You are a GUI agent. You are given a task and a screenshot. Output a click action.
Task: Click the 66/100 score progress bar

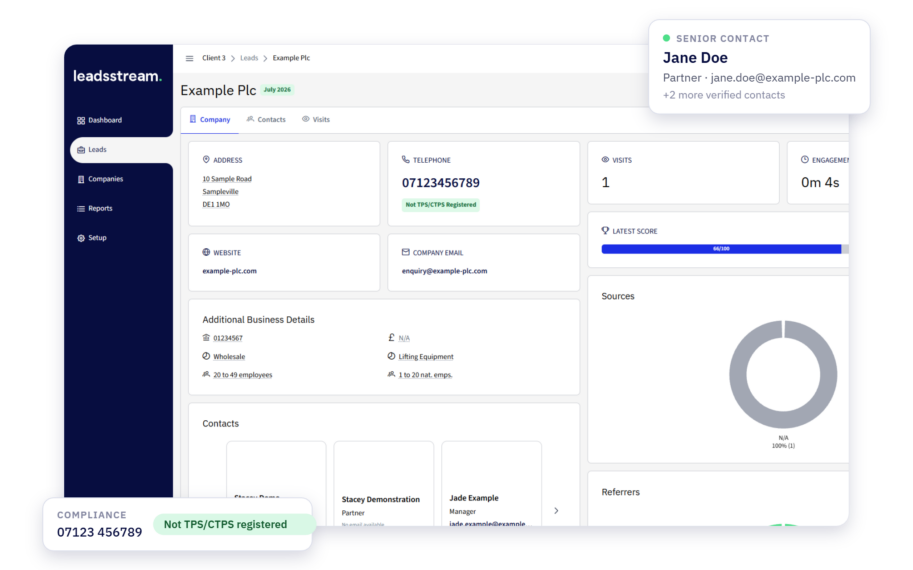click(x=725, y=249)
